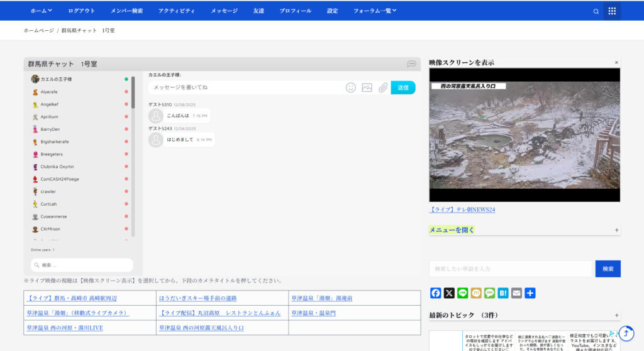The width and height of the screenshot is (644, 351).
Task: Click the scroll-to-top arrow button
Action: tap(626, 333)
